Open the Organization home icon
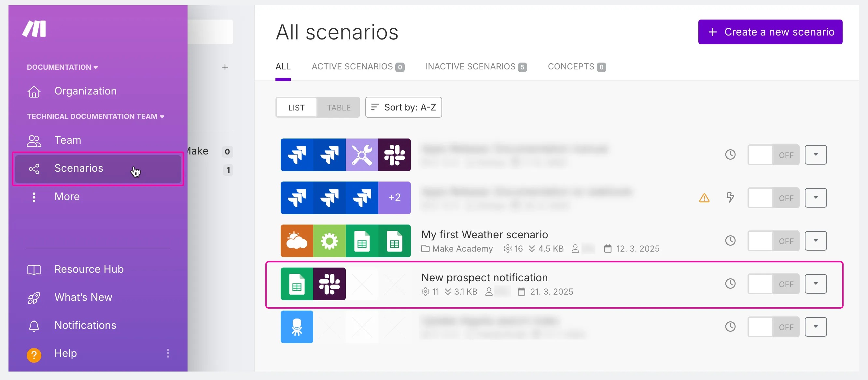 coord(34,91)
